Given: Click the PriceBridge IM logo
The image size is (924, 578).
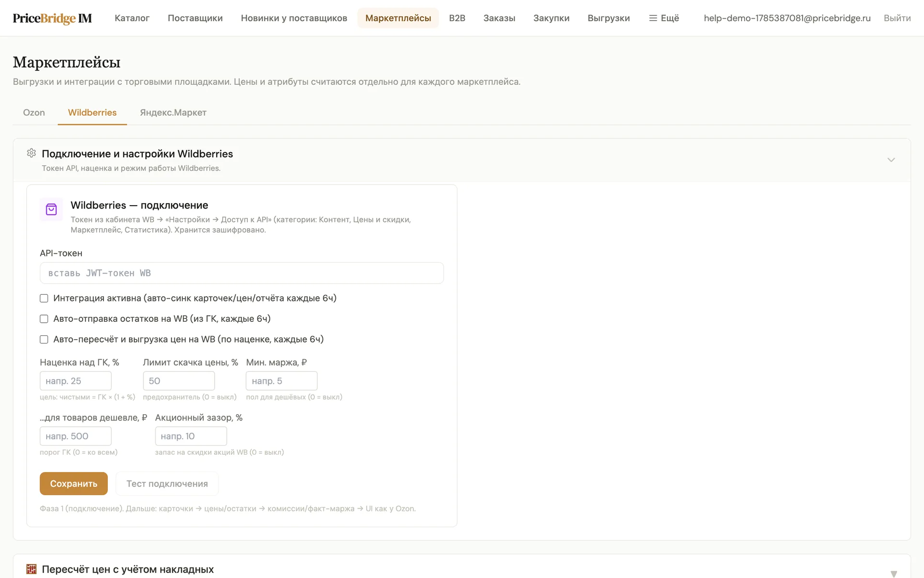Looking at the screenshot, I should point(52,18).
